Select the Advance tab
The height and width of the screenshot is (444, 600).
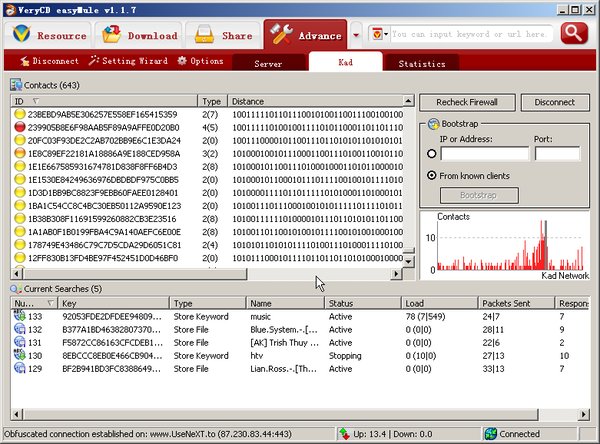[x=305, y=35]
